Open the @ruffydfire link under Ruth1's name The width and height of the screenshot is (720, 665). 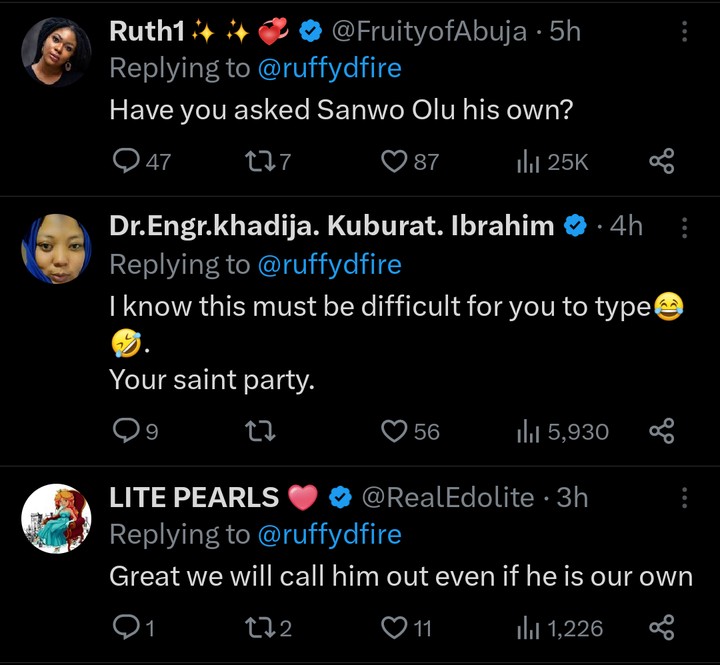click(x=330, y=69)
